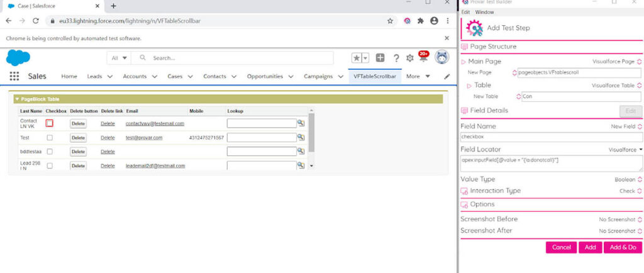
Task: Go to the Home tab
Action: [69, 76]
